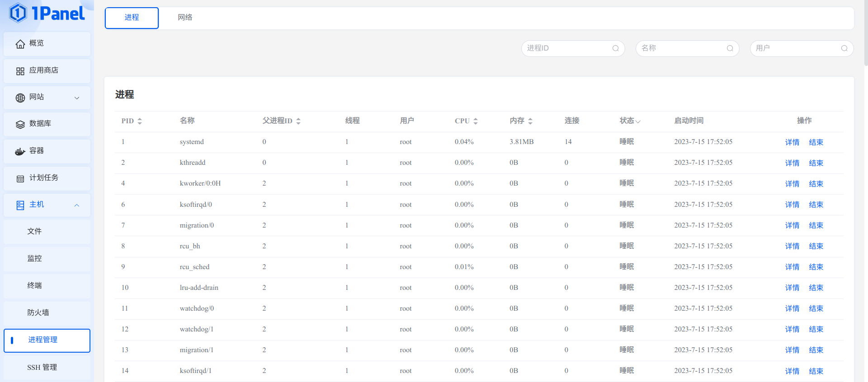Click the 数据库 layers icon
The height and width of the screenshot is (382, 868).
click(x=20, y=124)
